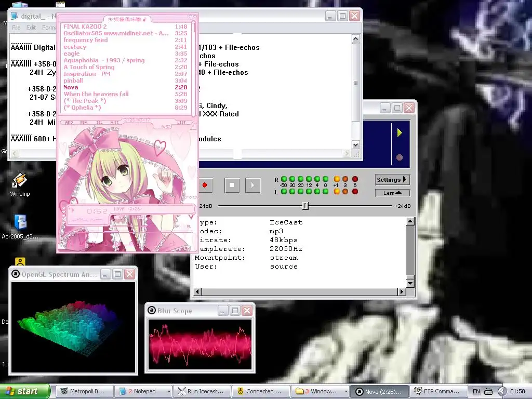Click the Blur Scope window title icon
The image size is (532, 399).
point(152,311)
